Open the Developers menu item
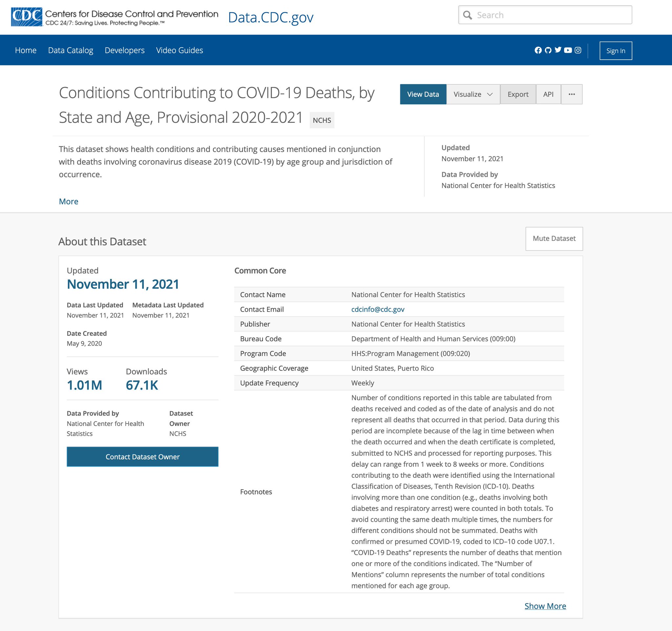This screenshot has height=631, width=672. point(125,50)
